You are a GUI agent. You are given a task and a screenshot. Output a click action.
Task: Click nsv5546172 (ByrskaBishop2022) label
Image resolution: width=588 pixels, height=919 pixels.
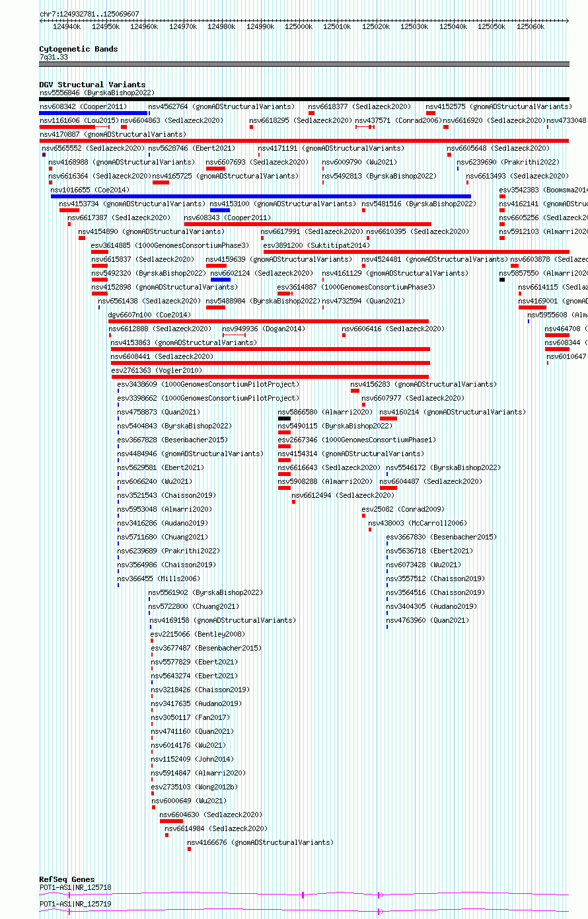pyautogui.click(x=443, y=468)
